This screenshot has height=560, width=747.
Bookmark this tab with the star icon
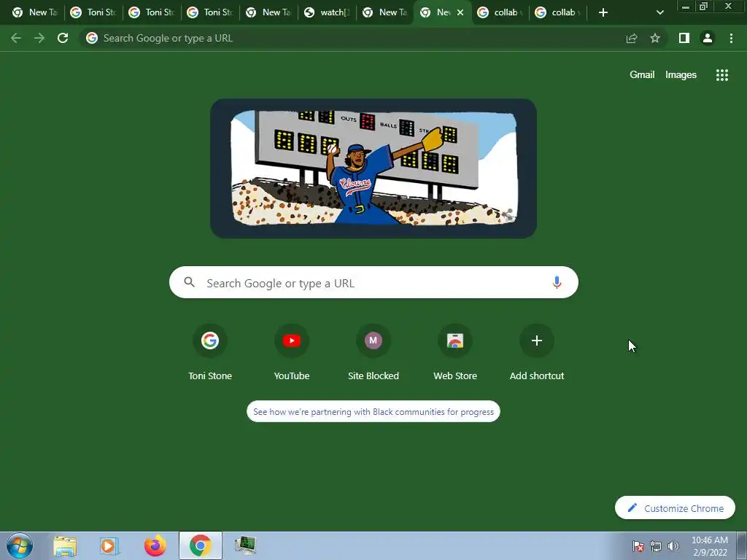coord(655,38)
